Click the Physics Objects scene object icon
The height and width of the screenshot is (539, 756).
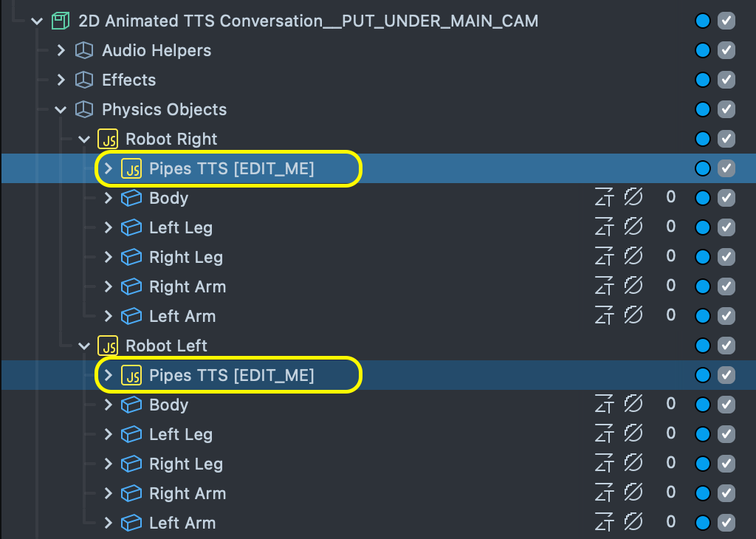pyautogui.click(x=84, y=109)
